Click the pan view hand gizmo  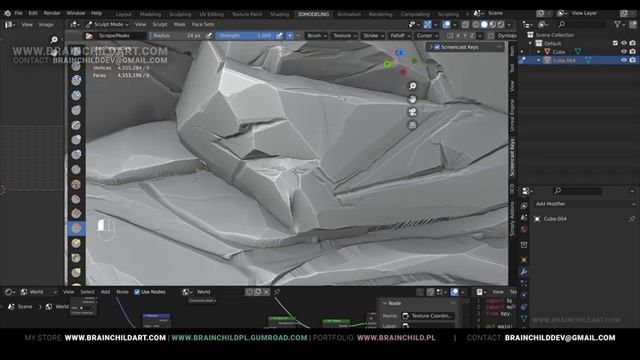point(413,99)
